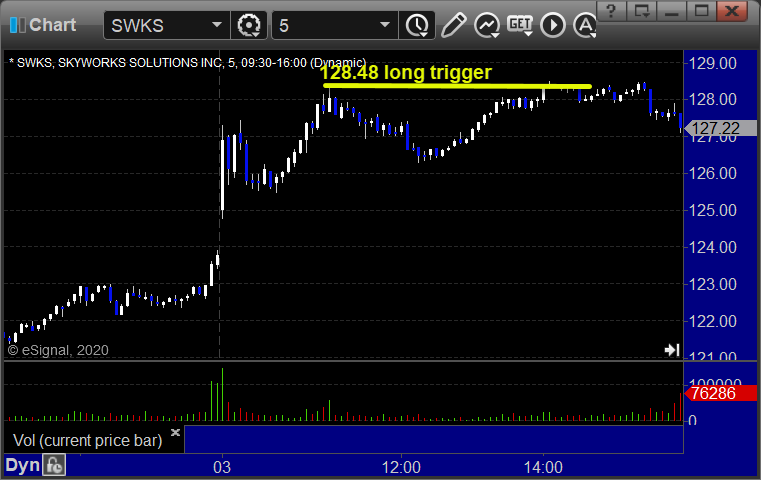
Task: Click the 14:00 time axis label
Action: tap(543, 467)
